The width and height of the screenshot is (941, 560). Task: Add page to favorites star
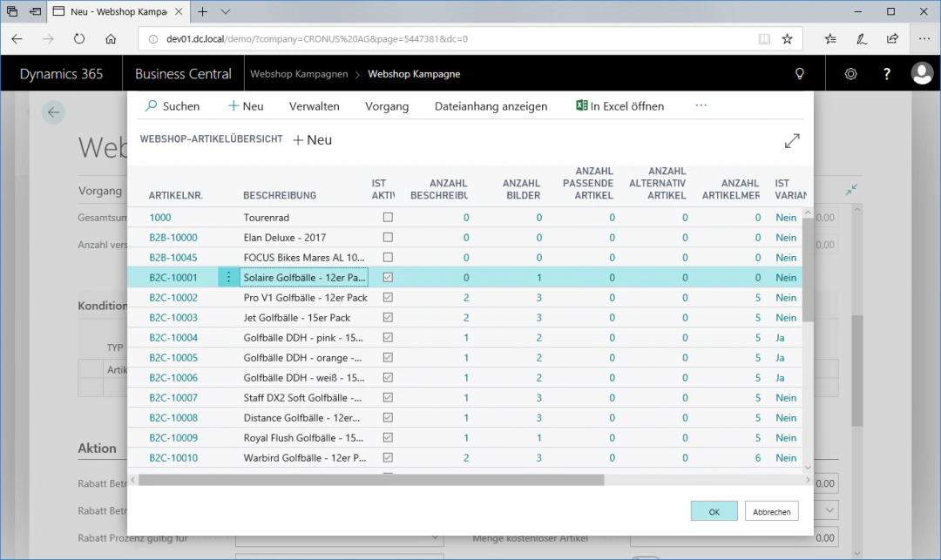[787, 39]
